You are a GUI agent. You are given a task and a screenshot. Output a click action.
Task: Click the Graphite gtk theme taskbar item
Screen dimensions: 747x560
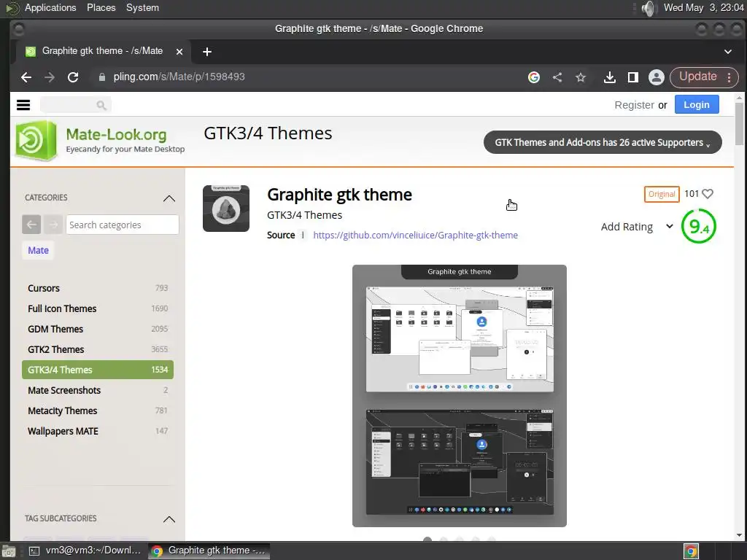click(x=209, y=551)
